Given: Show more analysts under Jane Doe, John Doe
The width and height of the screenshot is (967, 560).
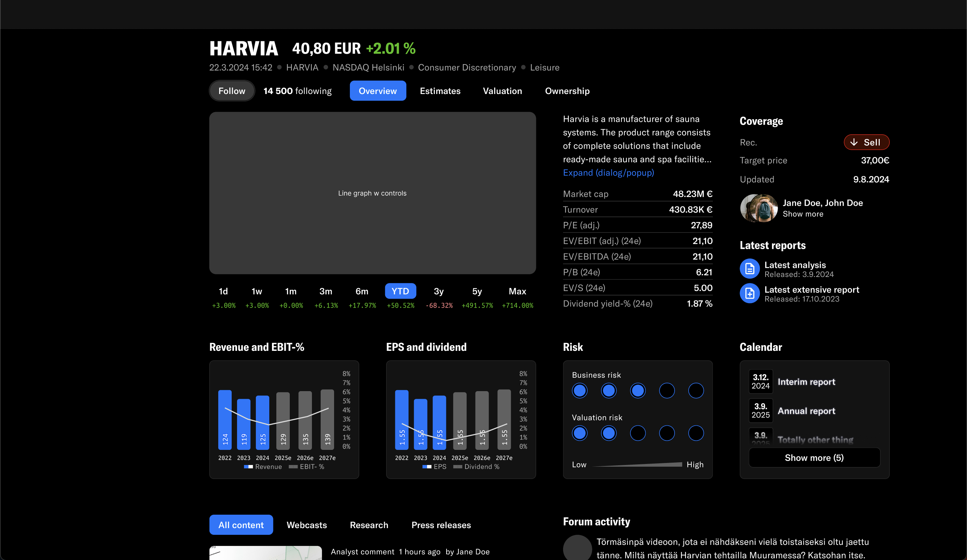Looking at the screenshot, I should 803,214.
